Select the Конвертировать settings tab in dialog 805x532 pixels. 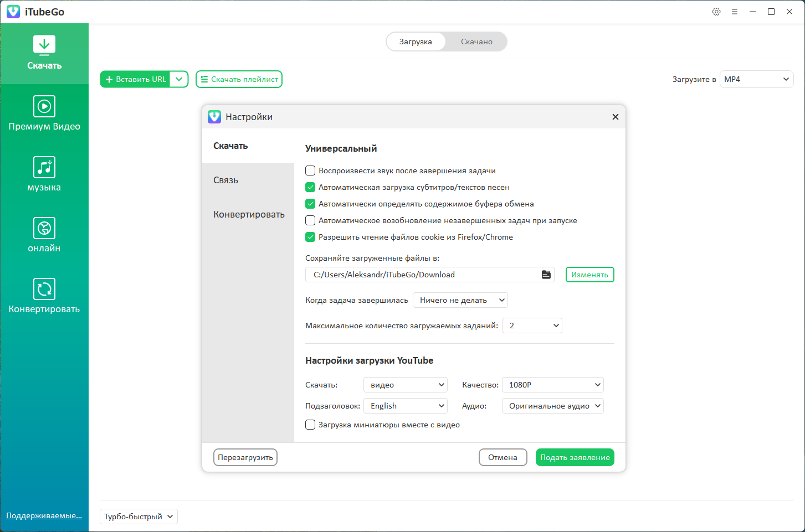tap(248, 214)
